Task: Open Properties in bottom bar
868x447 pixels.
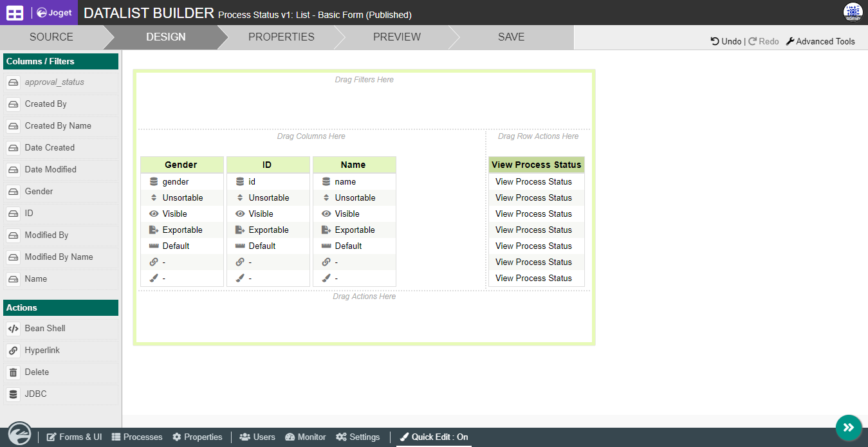Action: click(198, 437)
